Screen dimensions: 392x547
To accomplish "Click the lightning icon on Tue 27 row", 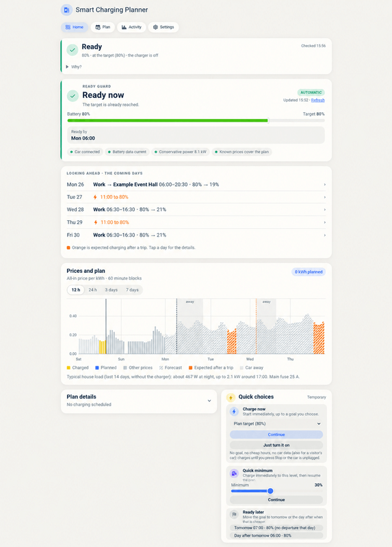I will point(95,197).
